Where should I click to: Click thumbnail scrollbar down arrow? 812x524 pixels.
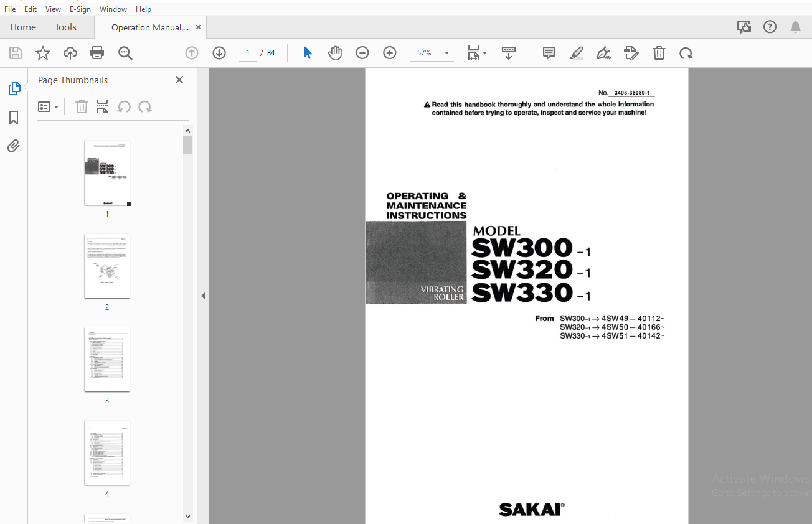[188, 516]
